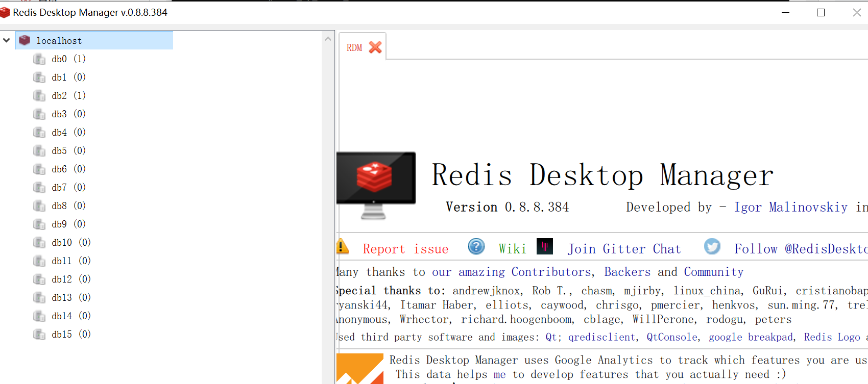Click the db5 database icon
This screenshot has width=868, height=384.
click(x=39, y=150)
